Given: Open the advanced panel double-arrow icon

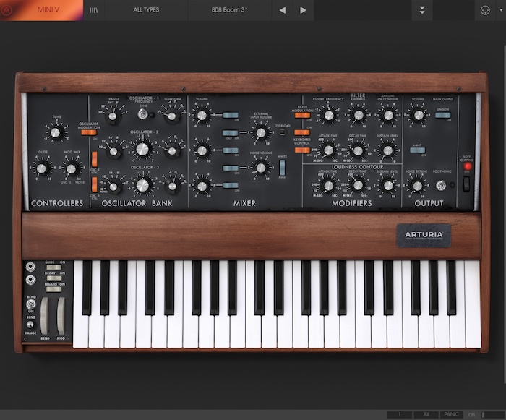Looking at the screenshot, I should (x=421, y=10).
